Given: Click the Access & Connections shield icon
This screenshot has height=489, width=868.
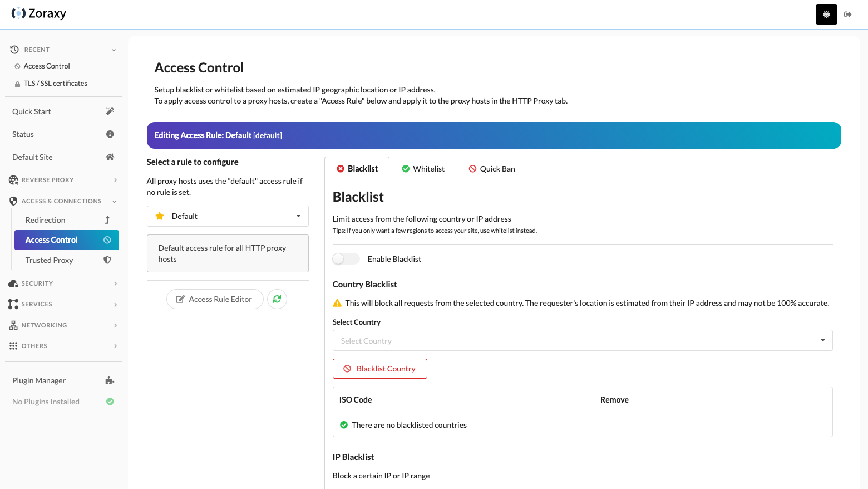Looking at the screenshot, I should [13, 201].
